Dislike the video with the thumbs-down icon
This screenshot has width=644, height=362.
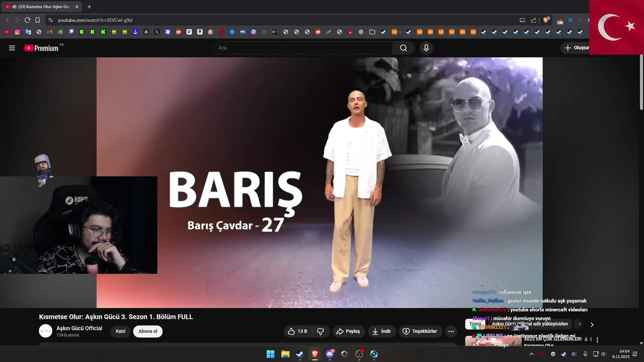click(320, 331)
